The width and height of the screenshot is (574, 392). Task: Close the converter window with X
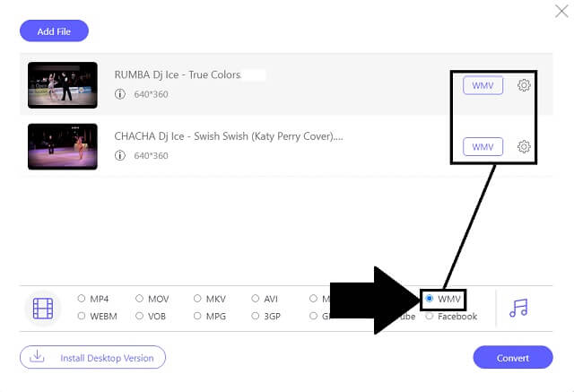[x=561, y=12]
